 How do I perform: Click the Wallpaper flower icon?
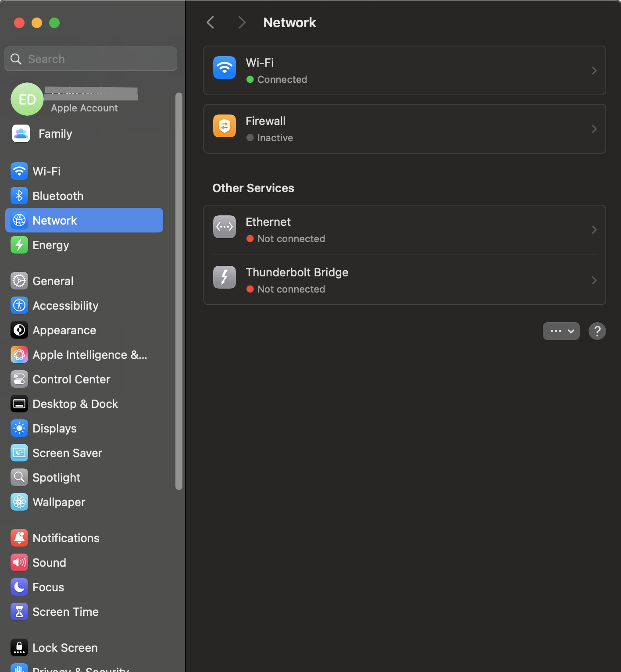(19, 502)
